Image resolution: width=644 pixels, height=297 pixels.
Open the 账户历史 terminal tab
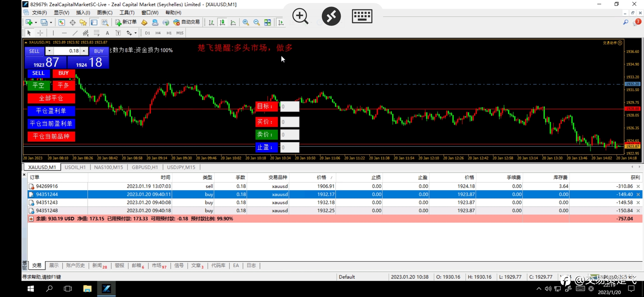click(x=75, y=265)
